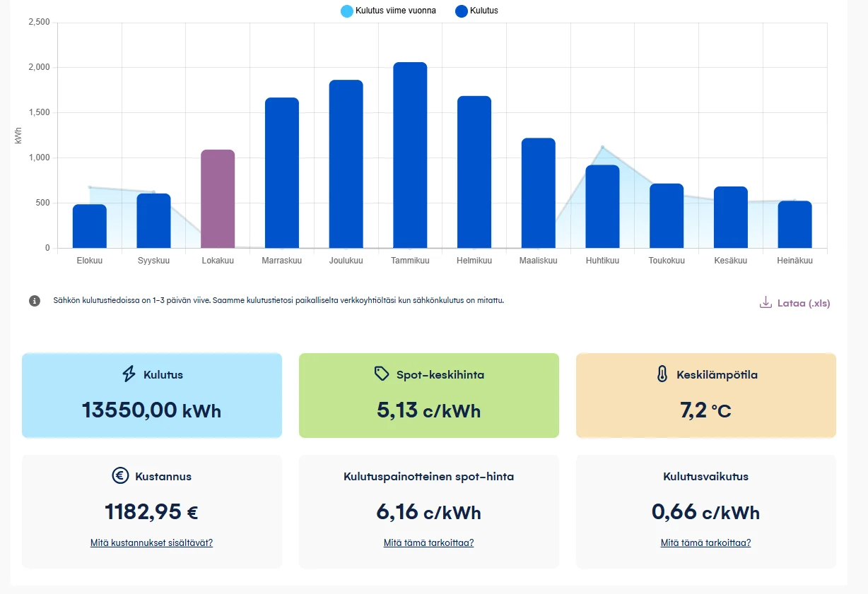Click last year's Huhtikuu peak data point
This screenshot has height=594, width=868.
click(x=602, y=147)
